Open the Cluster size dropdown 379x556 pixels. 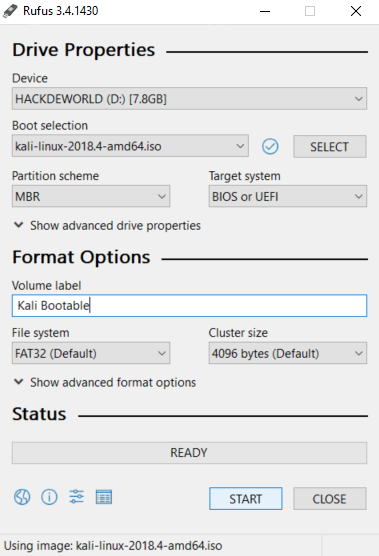coord(288,353)
